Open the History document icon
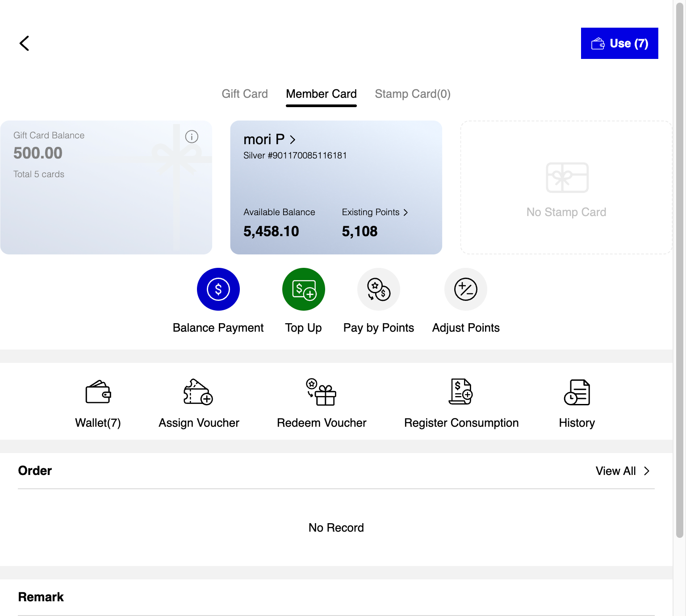The width and height of the screenshot is (686, 616). coord(577,392)
